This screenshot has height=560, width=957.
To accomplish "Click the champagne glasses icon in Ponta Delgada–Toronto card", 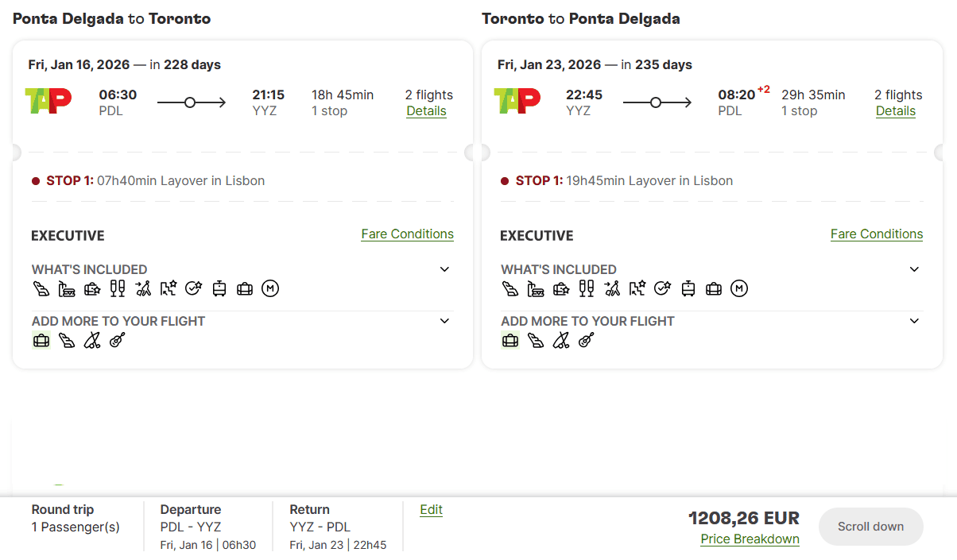I will 118,289.
